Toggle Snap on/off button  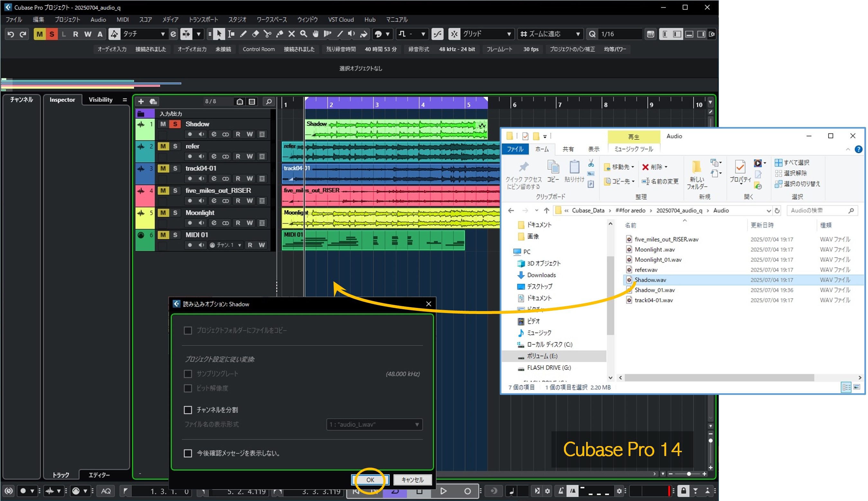coord(454,34)
